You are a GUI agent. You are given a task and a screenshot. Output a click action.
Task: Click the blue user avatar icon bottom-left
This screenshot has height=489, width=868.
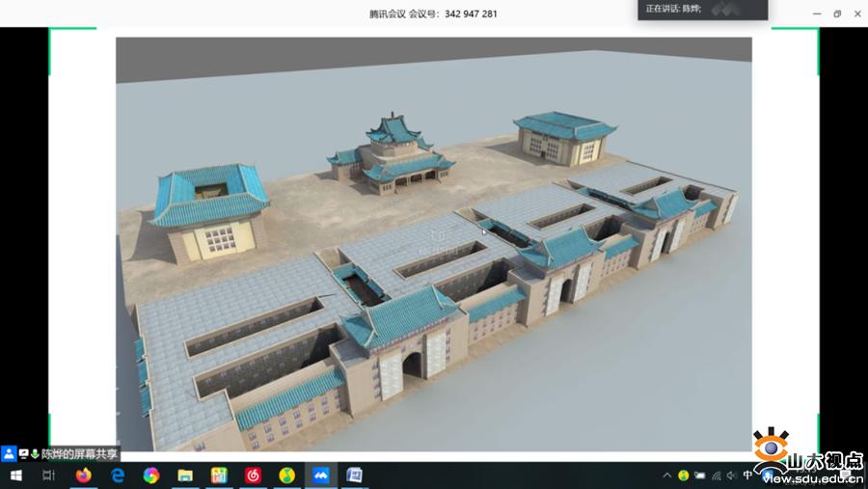click(x=9, y=453)
